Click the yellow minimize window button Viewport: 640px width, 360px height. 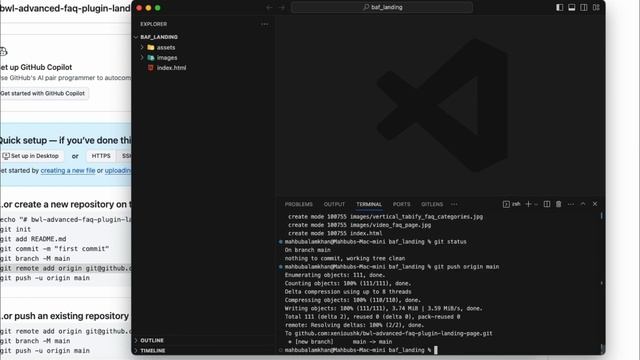(148, 8)
